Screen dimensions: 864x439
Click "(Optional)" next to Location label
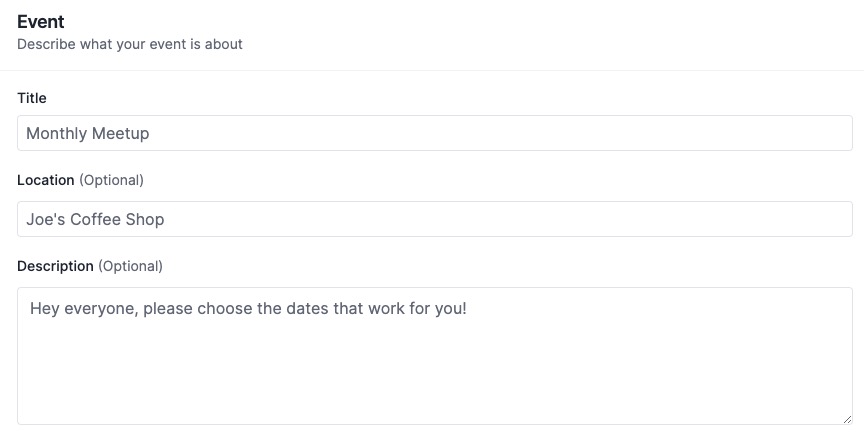coord(111,180)
